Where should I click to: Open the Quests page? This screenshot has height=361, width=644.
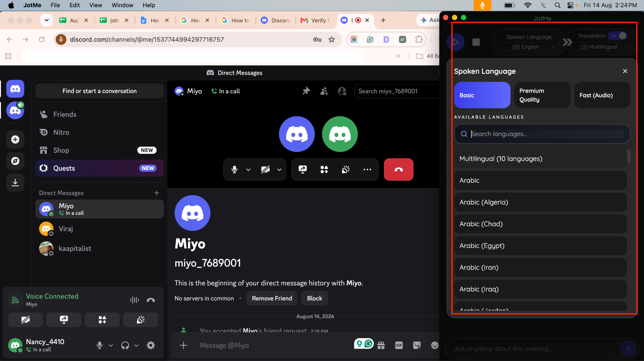pyautogui.click(x=99, y=168)
